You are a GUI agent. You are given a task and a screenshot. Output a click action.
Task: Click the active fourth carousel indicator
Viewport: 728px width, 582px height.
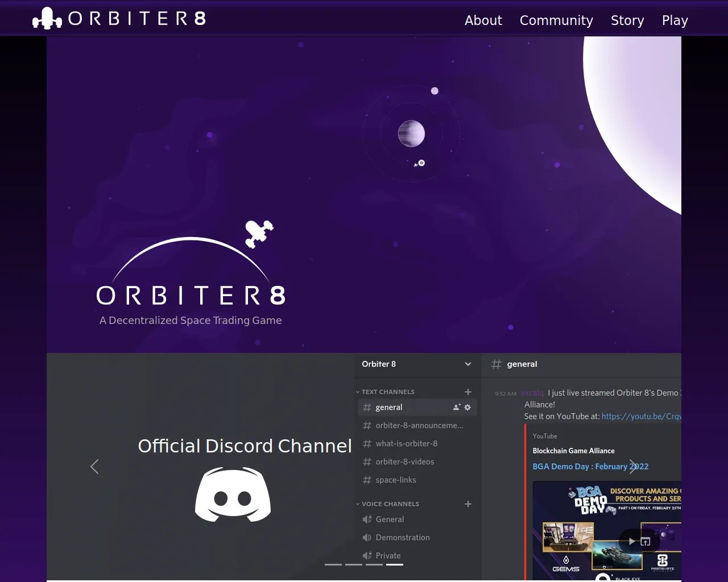(x=395, y=564)
